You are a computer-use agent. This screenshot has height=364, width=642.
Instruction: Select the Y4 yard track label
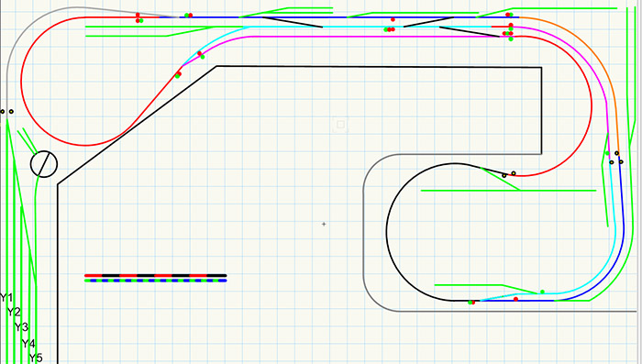pyautogui.click(x=28, y=344)
